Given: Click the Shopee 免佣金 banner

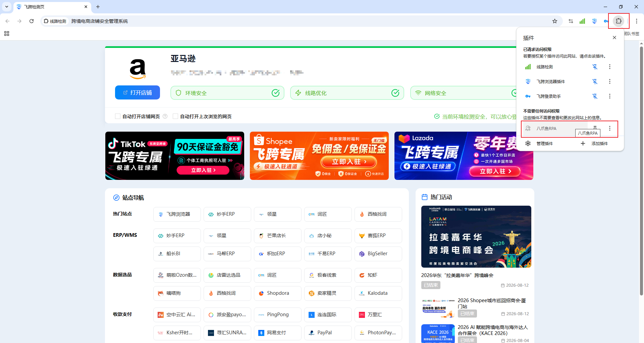Looking at the screenshot, I should pyautogui.click(x=319, y=156).
